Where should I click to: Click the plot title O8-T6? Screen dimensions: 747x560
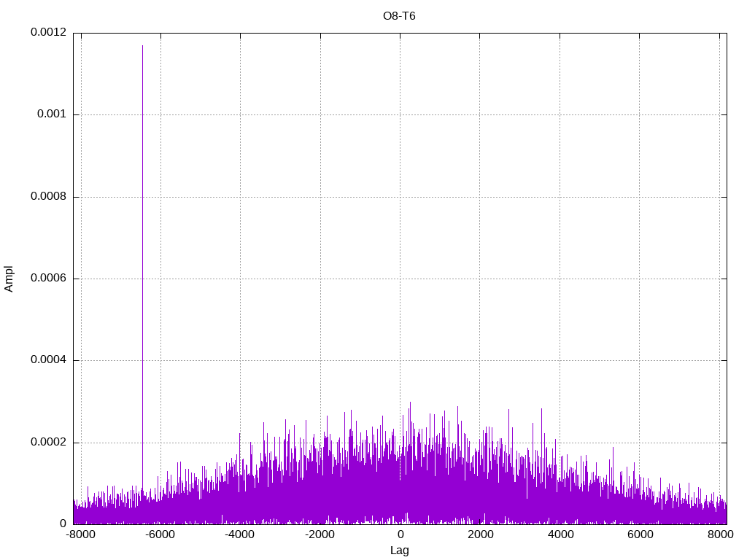click(x=399, y=16)
